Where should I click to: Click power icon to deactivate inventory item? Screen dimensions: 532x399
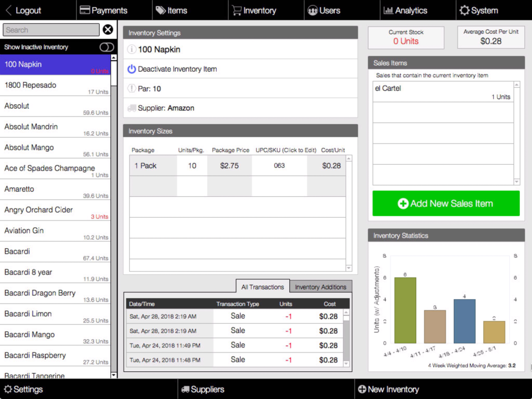(132, 70)
